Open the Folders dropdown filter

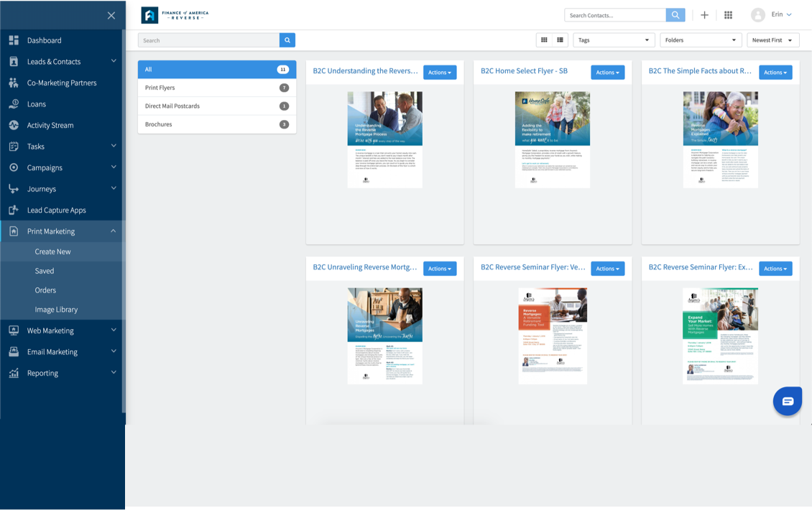(700, 40)
